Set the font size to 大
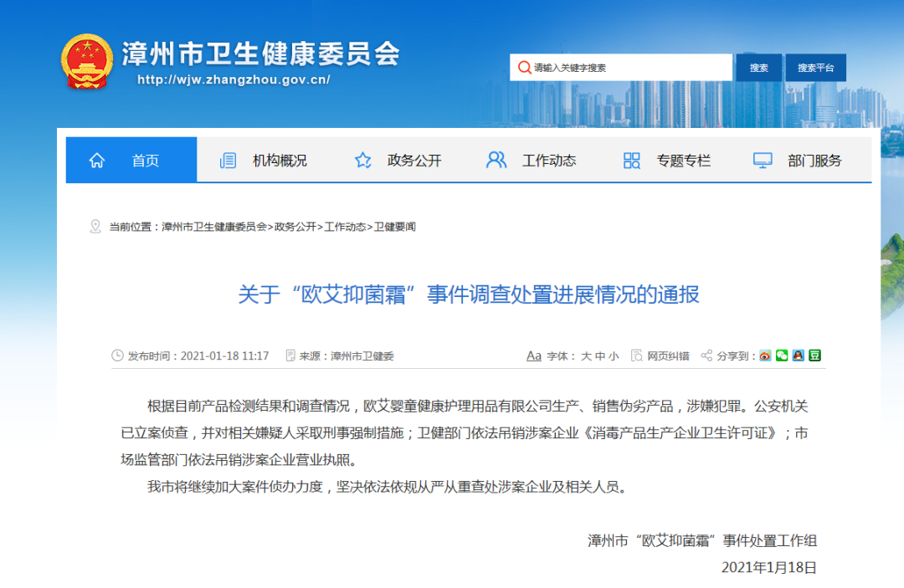The image size is (904, 588). (586, 356)
